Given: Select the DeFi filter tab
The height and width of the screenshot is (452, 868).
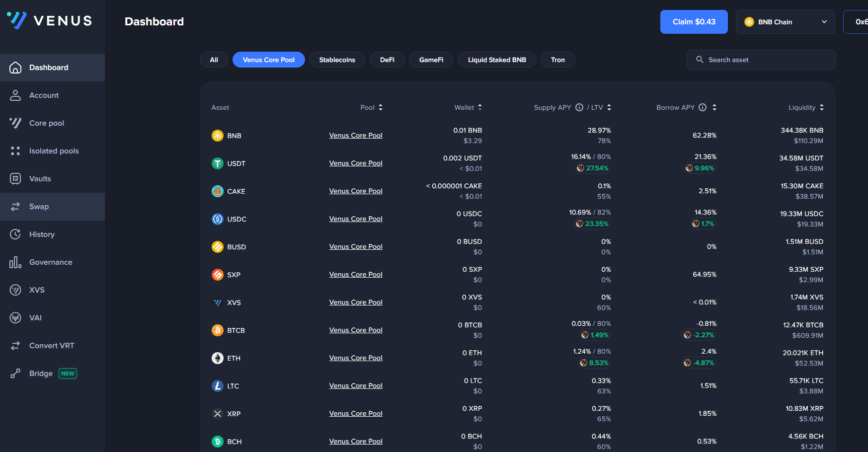Looking at the screenshot, I should pos(387,60).
